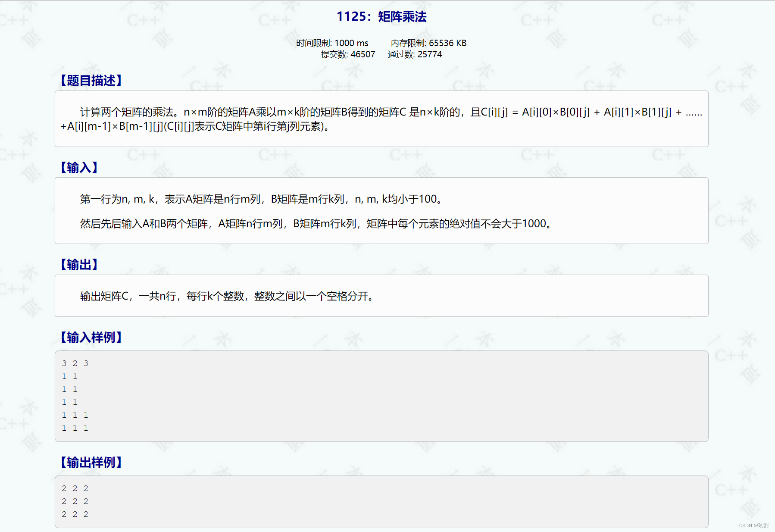775x532 pixels.
Task: Select the 时间限制: 1000 ms text
Action: (x=332, y=43)
